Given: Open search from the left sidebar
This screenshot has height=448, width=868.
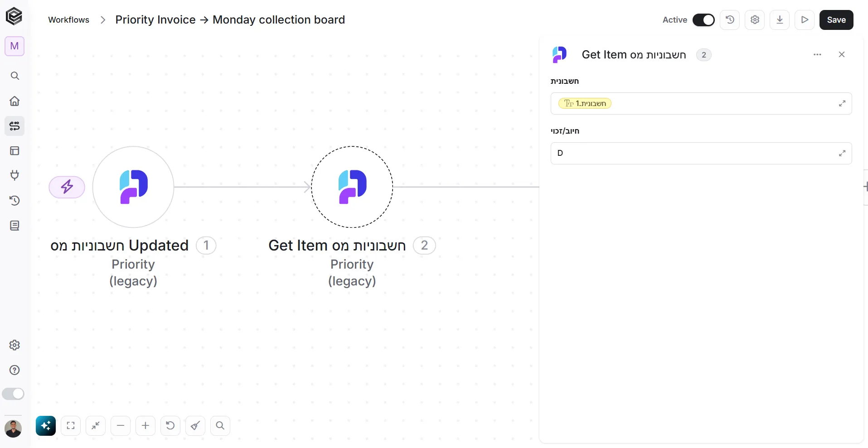Looking at the screenshot, I should 15,76.
